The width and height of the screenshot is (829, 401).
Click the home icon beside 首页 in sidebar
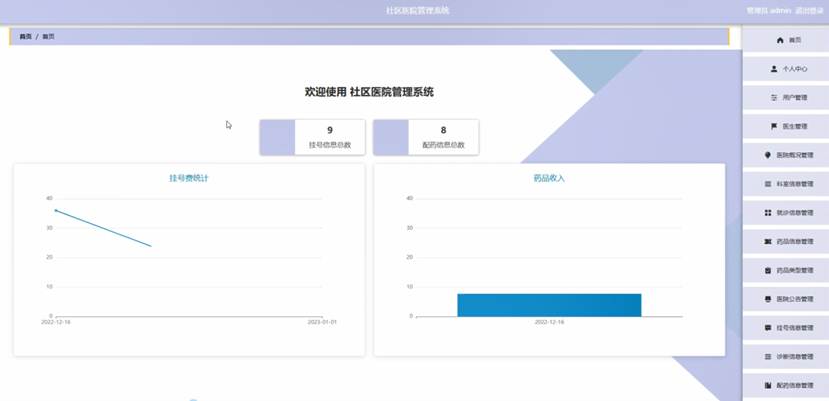pyautogui.click(x=780, y=40)
